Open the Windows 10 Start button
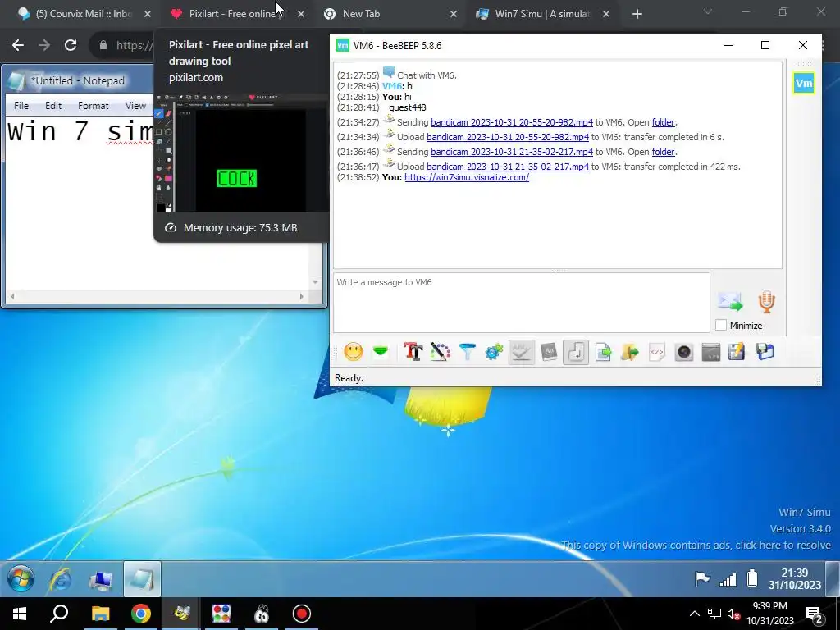The height and width of the screenshot is (630, 840). pyautogui.click(x=20, y=614)
